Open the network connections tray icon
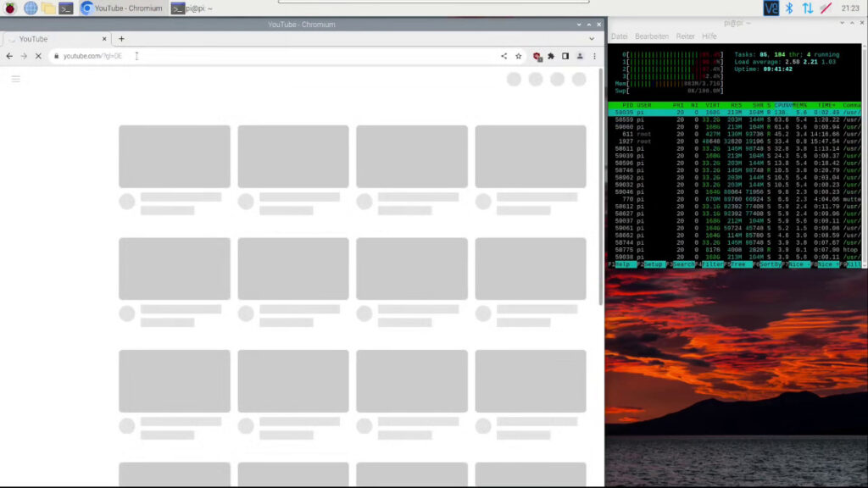The width and height of the screenshot is (868, 488). pos(808,8)
